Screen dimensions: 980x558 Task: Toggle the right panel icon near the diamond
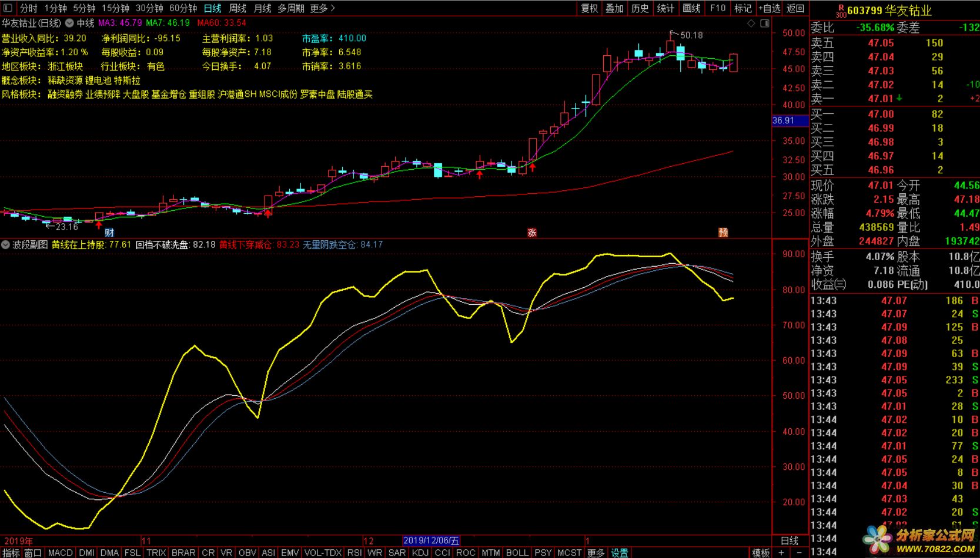(765, 23)
